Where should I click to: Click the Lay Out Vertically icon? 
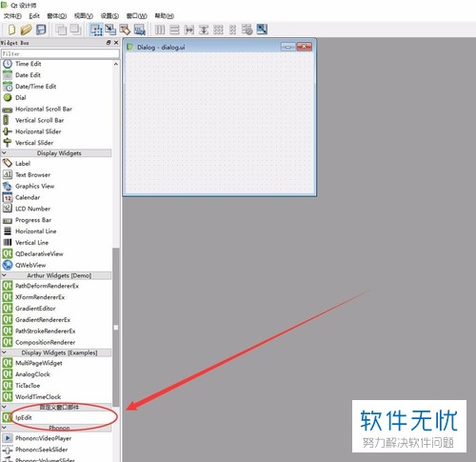pyautogui.click(x=174, y=30)
